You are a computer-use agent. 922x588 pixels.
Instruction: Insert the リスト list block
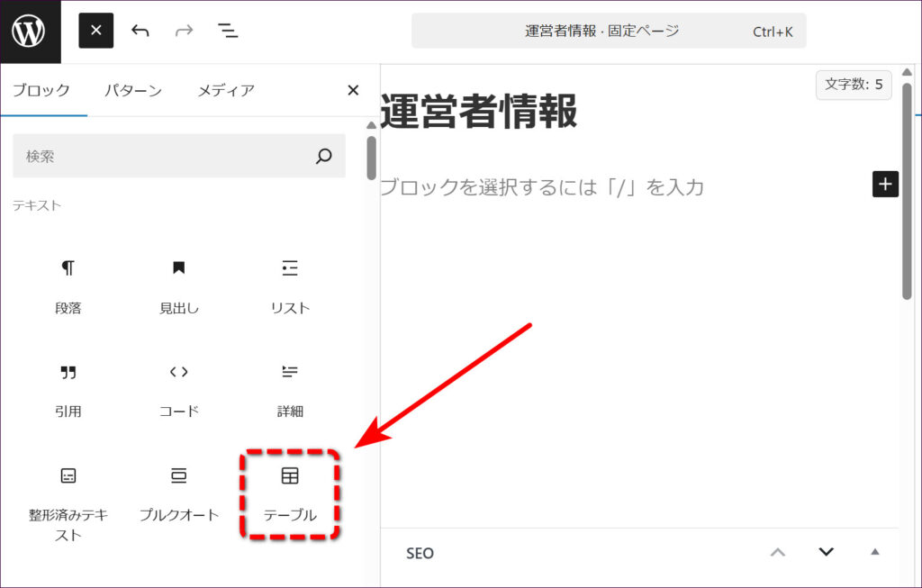(290, 284)
